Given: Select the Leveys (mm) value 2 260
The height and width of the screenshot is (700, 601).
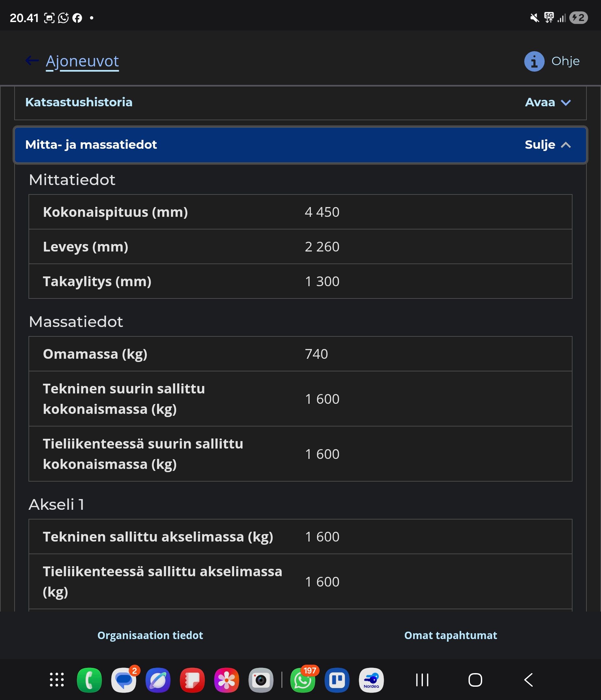Looking at the screenshot, I should click(322, 247).
